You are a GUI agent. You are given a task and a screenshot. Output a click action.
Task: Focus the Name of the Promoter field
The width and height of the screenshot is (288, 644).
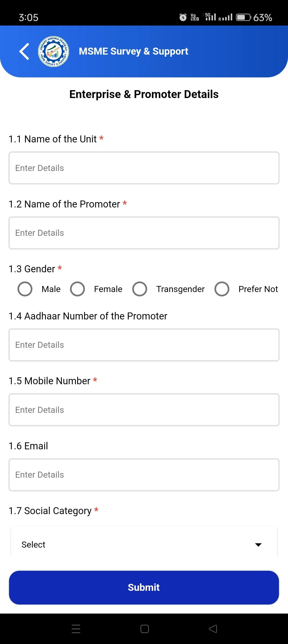pyautogui.click(x=144, y=233)
